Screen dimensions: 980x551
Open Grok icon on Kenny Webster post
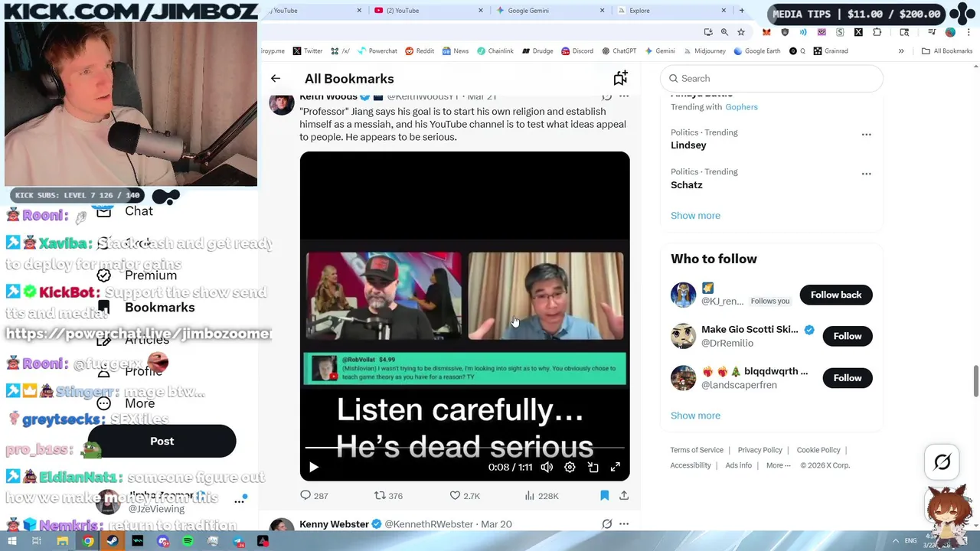pos(606,524)
